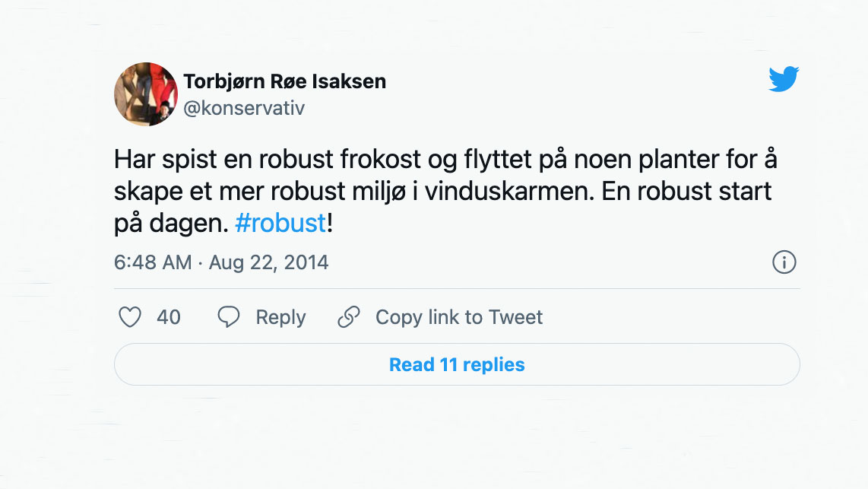This screenshot has width=868, height=489.
Task: Select Copy link to Tweet text
Action: point(459,317)
